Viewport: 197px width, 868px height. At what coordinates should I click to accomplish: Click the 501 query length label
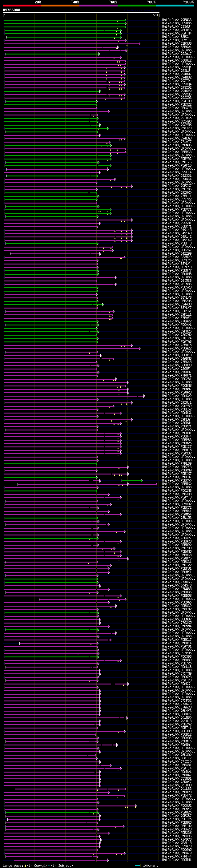point(155,15)
